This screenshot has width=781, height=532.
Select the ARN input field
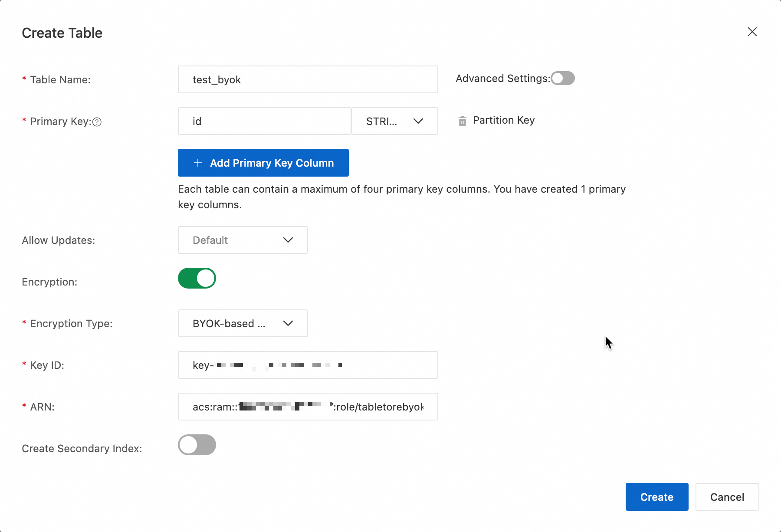308,407
